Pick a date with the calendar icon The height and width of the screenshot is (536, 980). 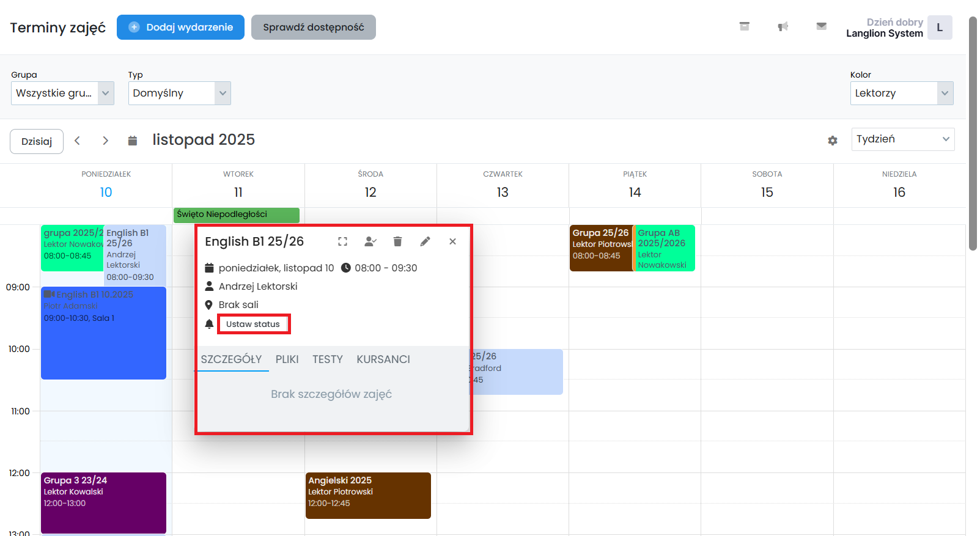pos(132,141)
